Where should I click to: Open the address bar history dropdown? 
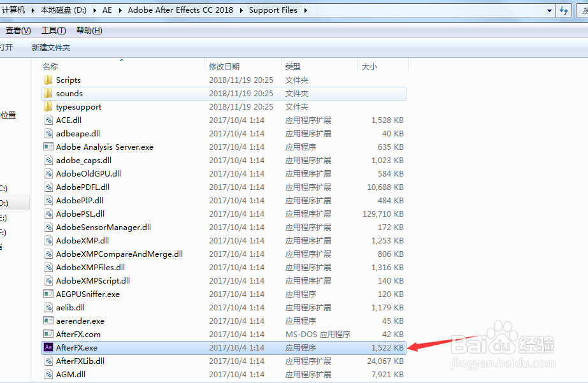549,10
